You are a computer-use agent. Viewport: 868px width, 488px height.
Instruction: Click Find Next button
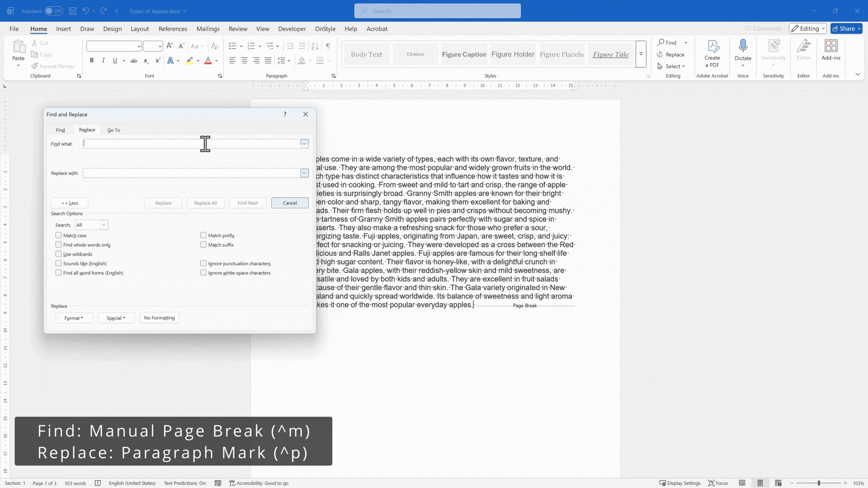point(248,203)
